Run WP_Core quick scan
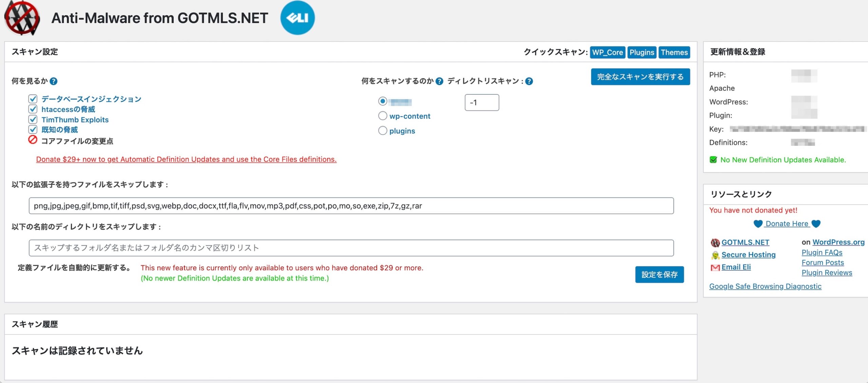The height and width of the screenshot is (383, 868). pyautogui.click(x=608, y=53)
